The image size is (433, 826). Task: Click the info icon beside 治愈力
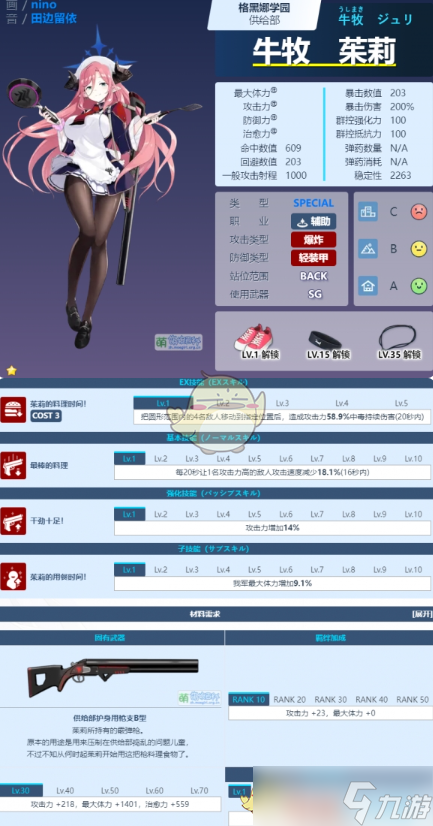tap(274, 132)
